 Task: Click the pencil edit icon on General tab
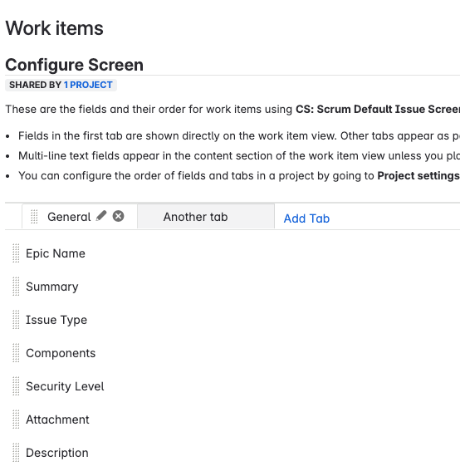101,216
